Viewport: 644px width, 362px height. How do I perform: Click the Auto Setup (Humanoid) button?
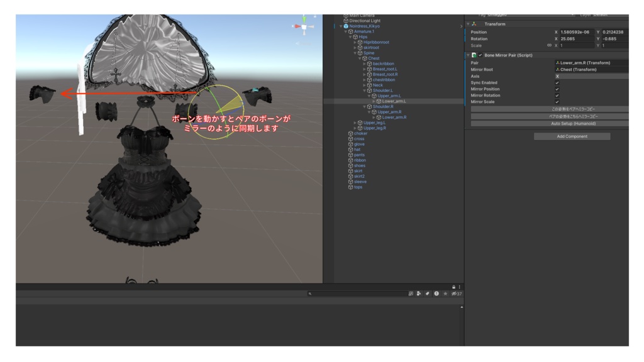tap(550, 124)
